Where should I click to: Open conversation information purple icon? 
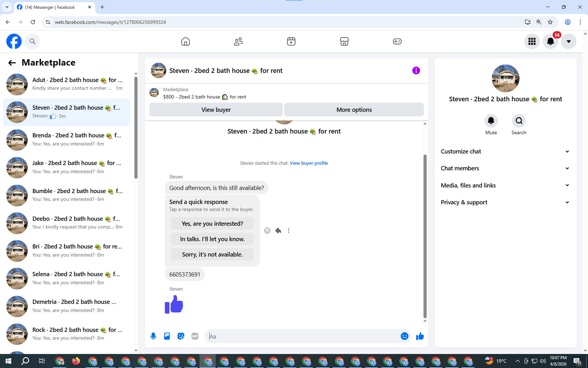point(416,70)
